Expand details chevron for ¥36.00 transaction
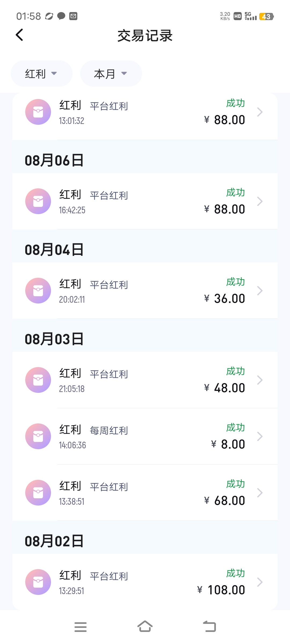This screenshot has width=290, height=644. point(259,291)
